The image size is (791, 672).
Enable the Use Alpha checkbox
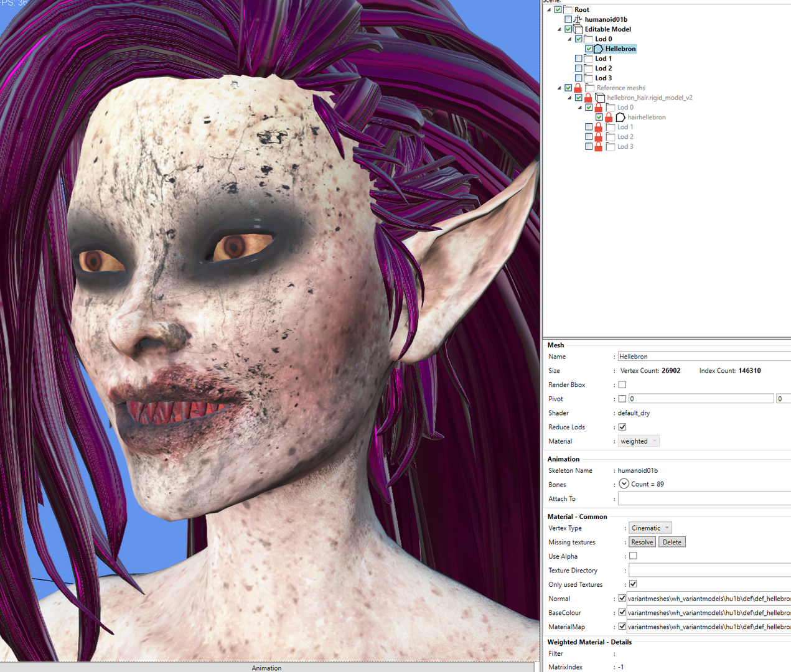[633, 556]
